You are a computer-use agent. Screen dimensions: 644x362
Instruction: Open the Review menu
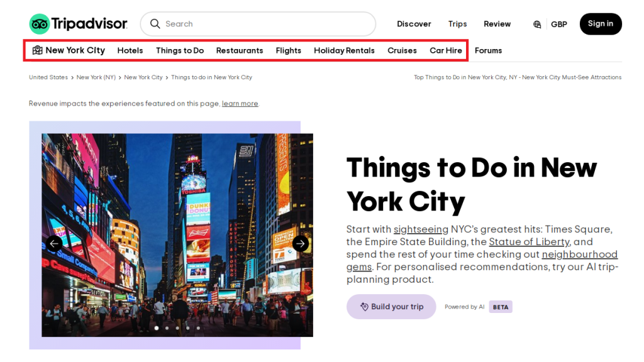point(497,24)
